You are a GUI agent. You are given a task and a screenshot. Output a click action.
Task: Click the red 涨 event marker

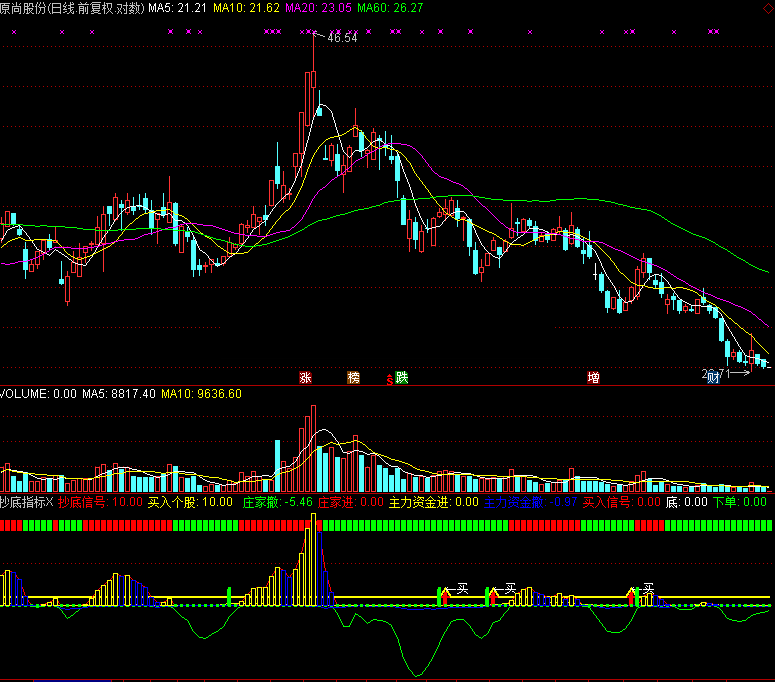click(305, 378)
